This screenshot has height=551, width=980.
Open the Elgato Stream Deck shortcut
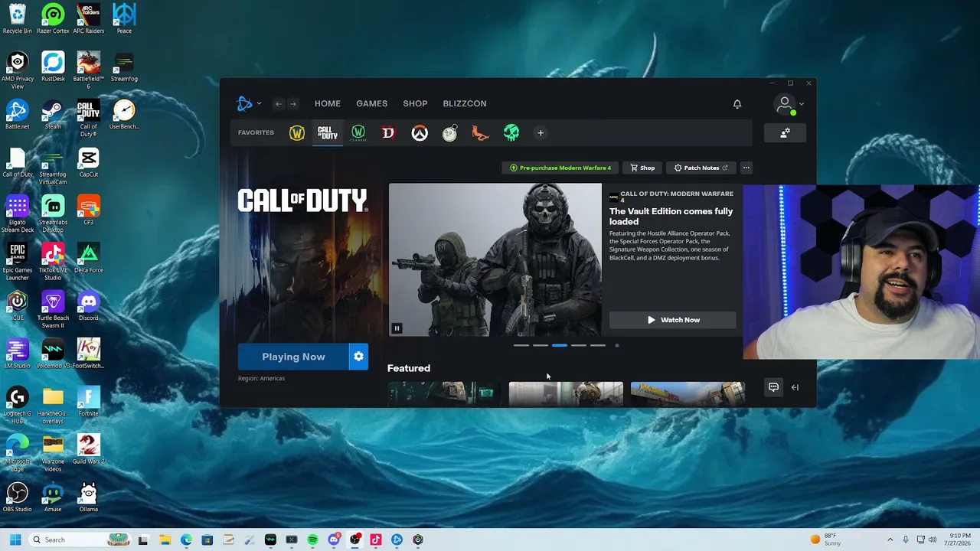point(17,214)
